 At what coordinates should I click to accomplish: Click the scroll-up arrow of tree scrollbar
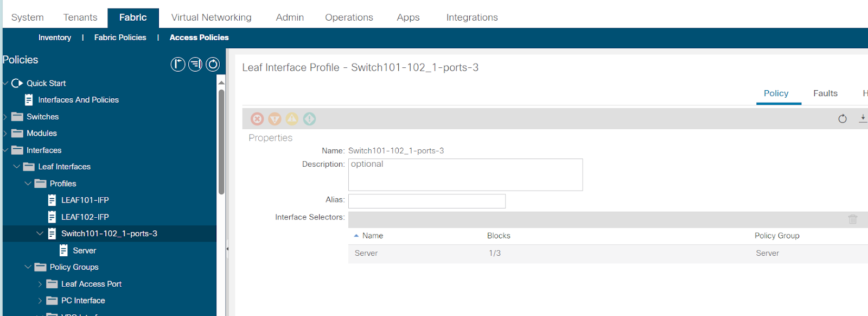click(221, 83)
